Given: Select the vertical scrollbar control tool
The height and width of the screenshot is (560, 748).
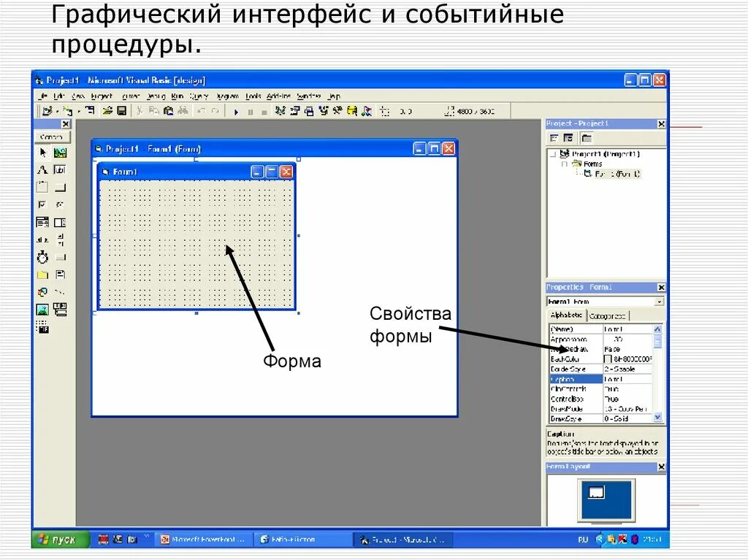Looking at the screenshot, I should click(x=60, y=239).
